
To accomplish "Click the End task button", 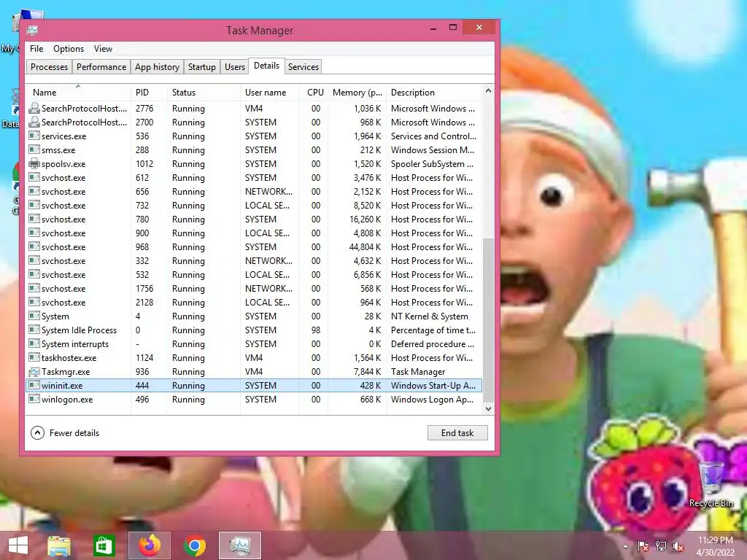I will click(x=457, y=433).
